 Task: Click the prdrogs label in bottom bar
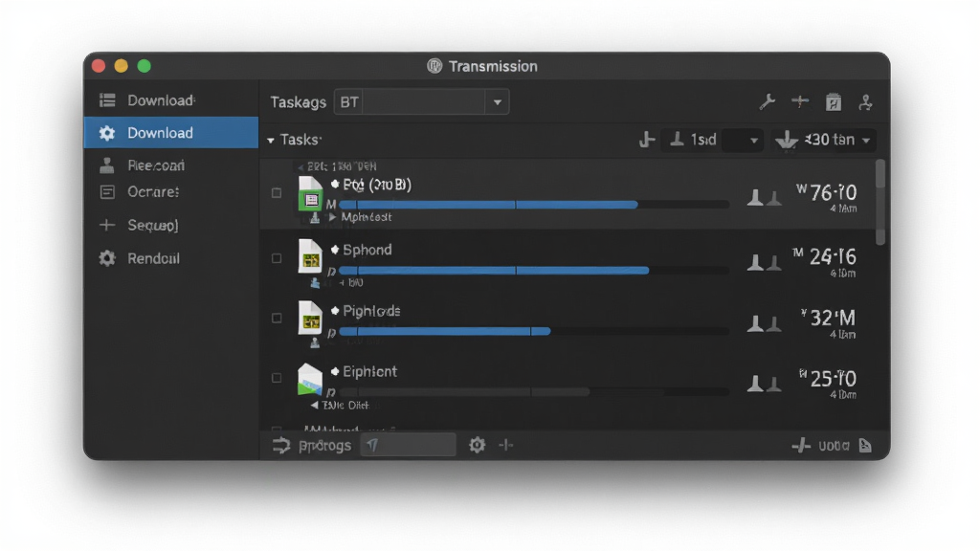point(324,446)
